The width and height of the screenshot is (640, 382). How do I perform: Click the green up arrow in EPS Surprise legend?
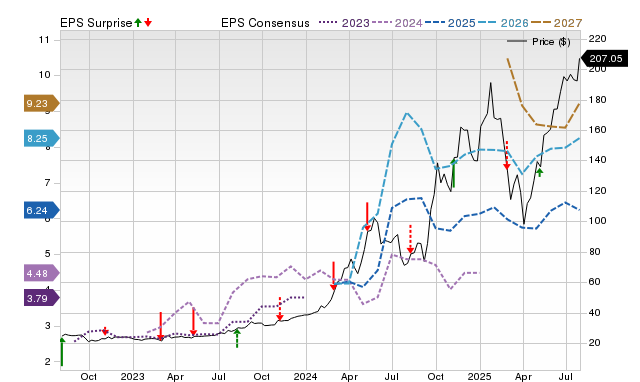138,22
